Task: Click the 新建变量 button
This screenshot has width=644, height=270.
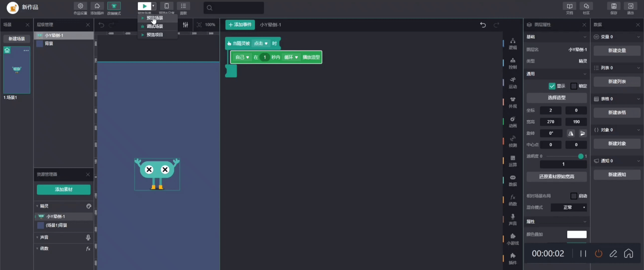Action: point(617,50)
